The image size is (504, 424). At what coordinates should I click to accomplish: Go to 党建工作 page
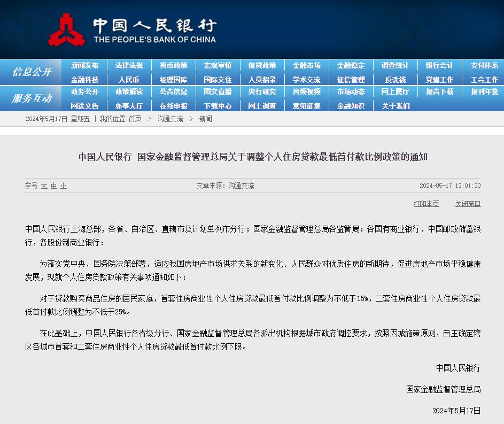pyautogui.click(x=439, y=79)
